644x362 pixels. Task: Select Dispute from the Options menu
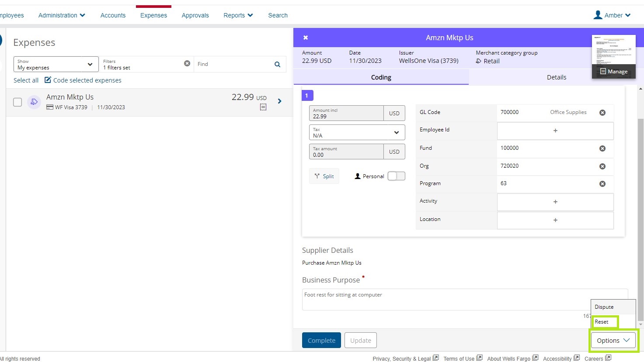[x=604, y=307]
